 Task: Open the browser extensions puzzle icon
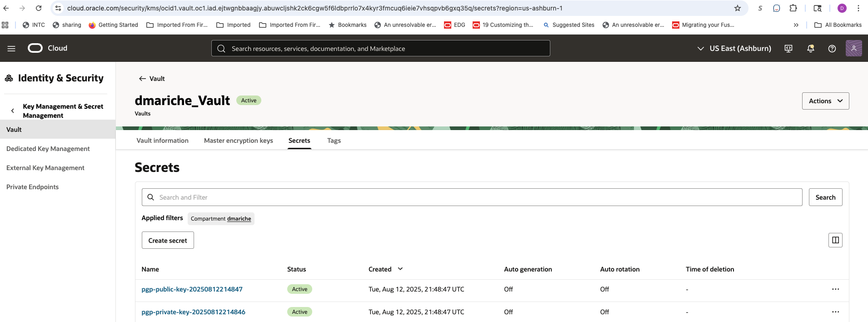pos(793,8)
